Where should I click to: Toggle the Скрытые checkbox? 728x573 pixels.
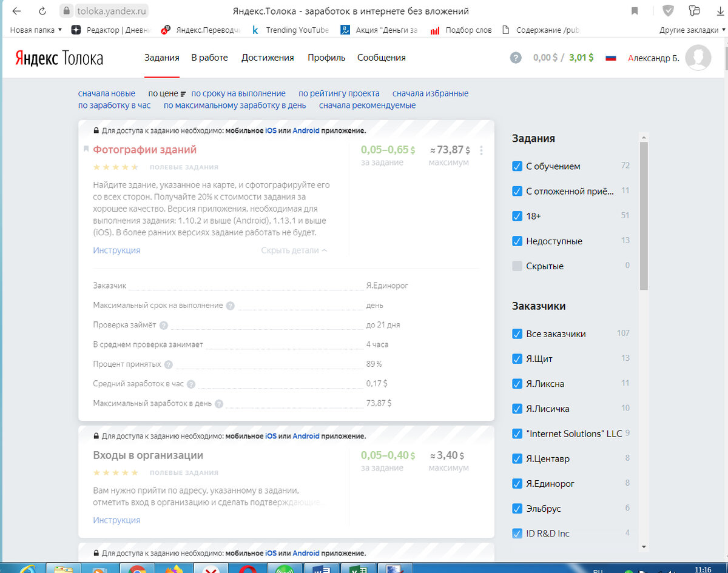pyautogui.click(x=517, y=266)
